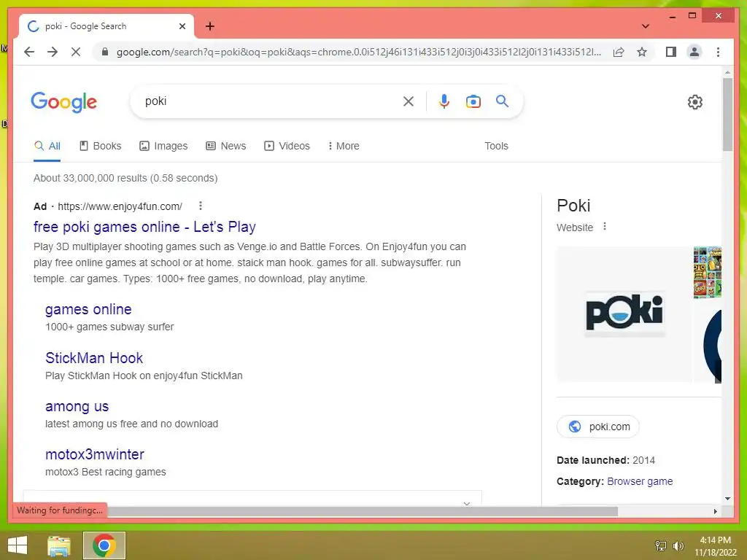Open the StickMan Hook sitelink
This screenshot has height=560, width=747.
coord(94,358)
